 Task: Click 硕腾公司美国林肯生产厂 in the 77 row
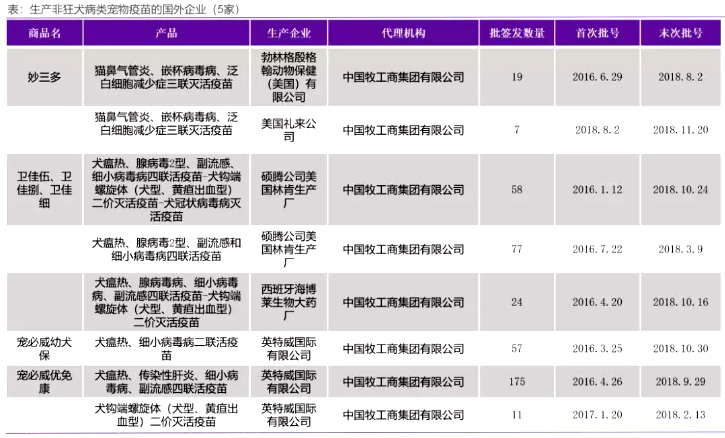[x=289, y=249]
